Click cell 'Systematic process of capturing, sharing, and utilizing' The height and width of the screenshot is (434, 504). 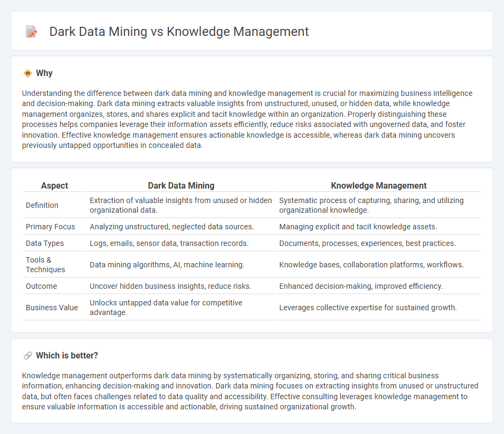point(379,205)
